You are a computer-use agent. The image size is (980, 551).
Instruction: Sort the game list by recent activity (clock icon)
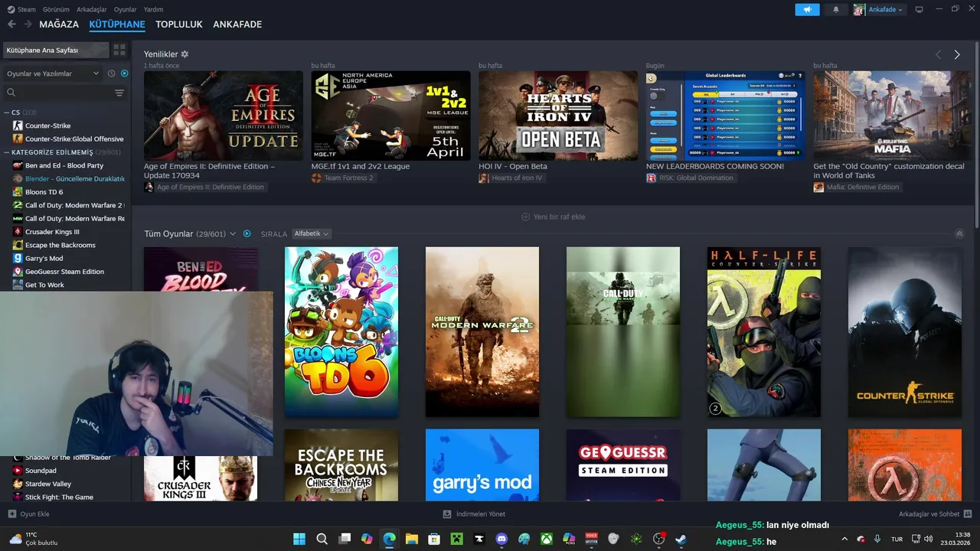[112, 73]
